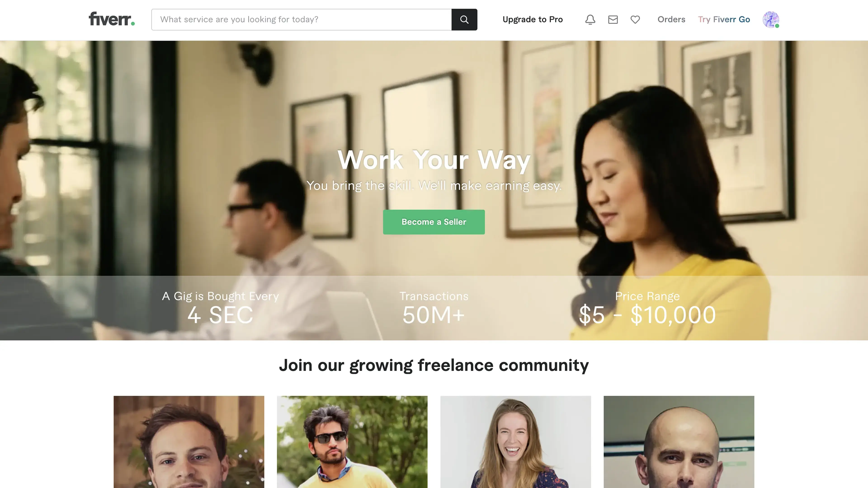Focus the service search field
868x488 pixels.
click(x=302, y=19)
